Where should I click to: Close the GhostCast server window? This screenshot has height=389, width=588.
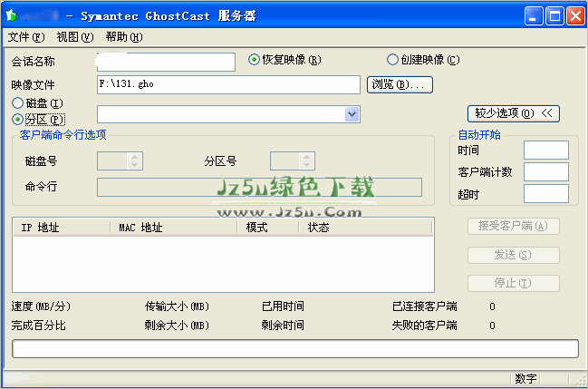point(575,16)
